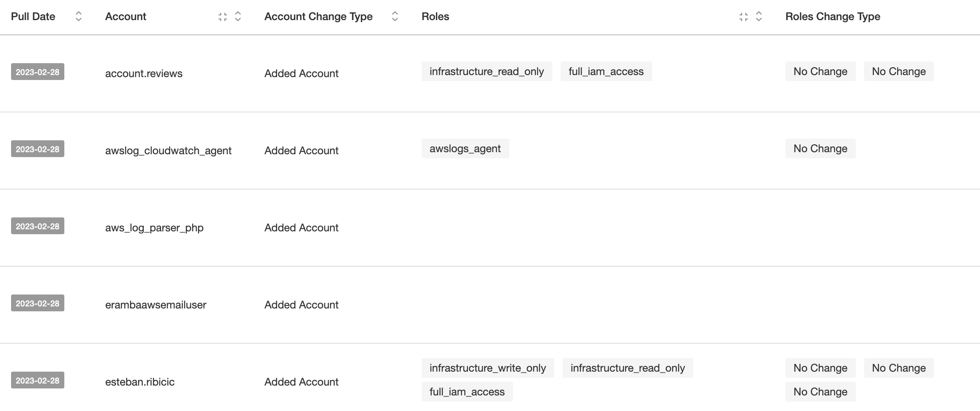Select the erambaawsemailuser account name
The width and height of the screenshot is (980, 411).
(156, 305)
